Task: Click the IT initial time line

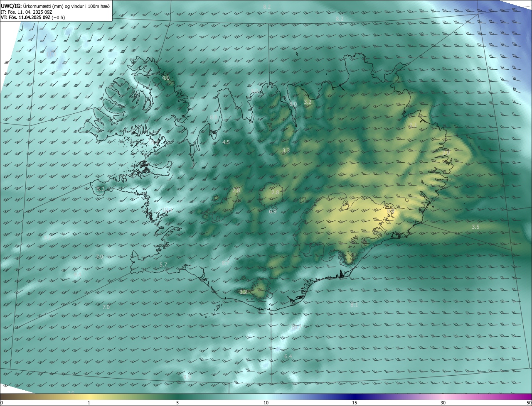Action: (x=27, y=12)
